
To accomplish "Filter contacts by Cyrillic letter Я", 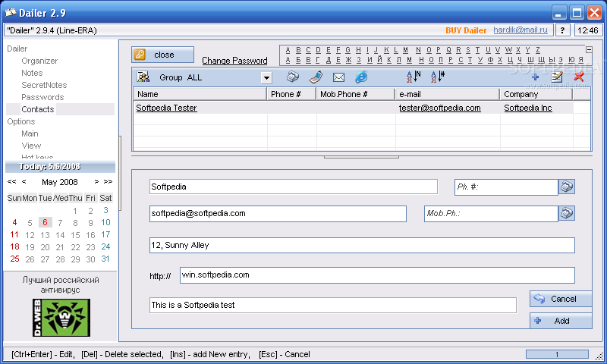I will tap(580, 60).
